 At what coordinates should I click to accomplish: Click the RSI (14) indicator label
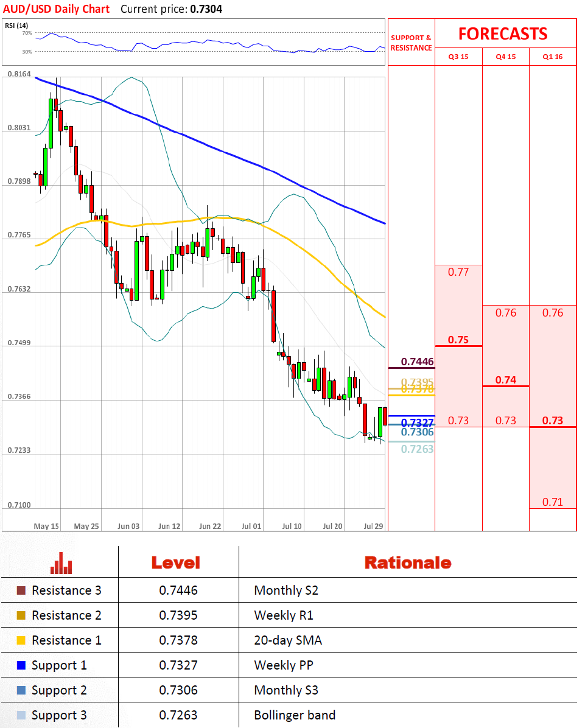pos(16,26)
